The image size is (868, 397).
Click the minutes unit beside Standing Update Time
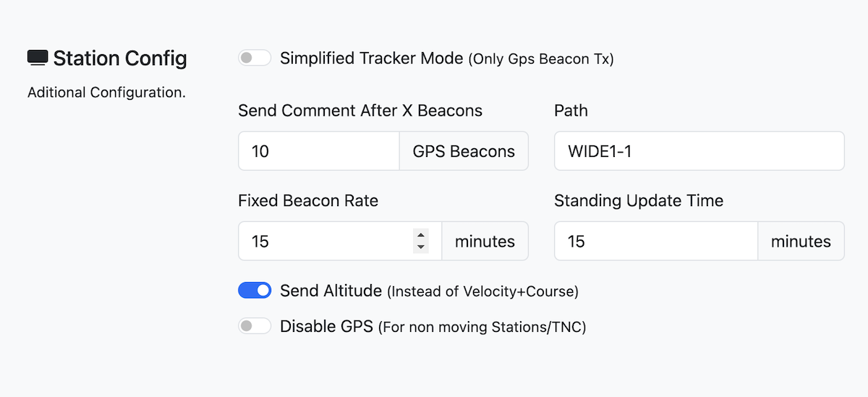pyautogui.click(x=801, y=241)
